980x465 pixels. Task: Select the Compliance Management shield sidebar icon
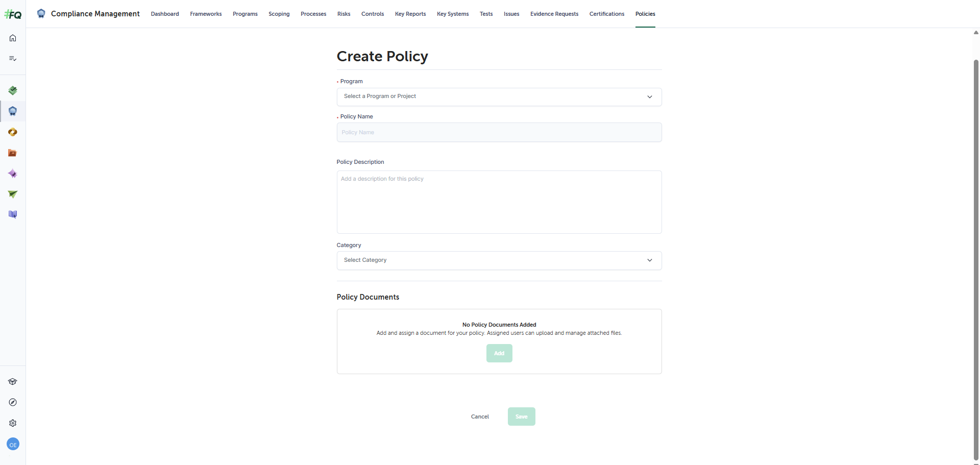pos(13,111)
